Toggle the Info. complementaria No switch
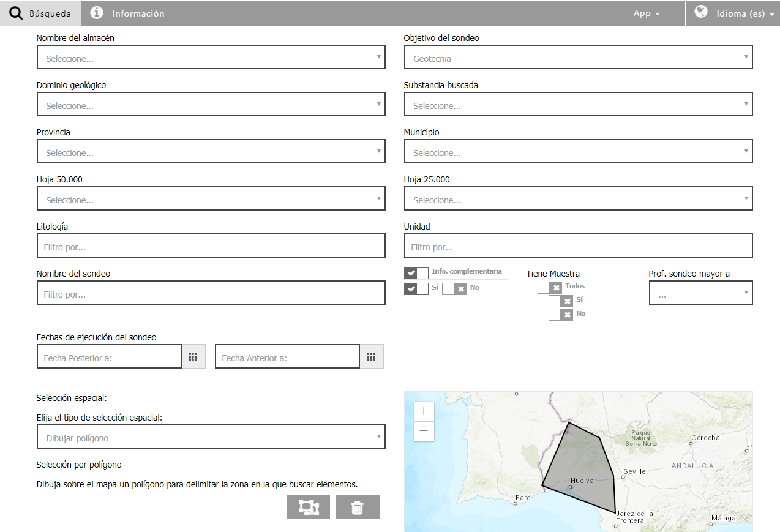The image size is (780, 532). tap(454, 289)
